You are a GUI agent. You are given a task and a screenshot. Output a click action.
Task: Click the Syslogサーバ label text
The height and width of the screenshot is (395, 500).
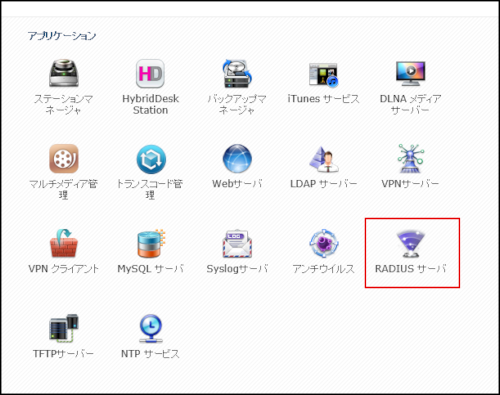click(237, 269)
